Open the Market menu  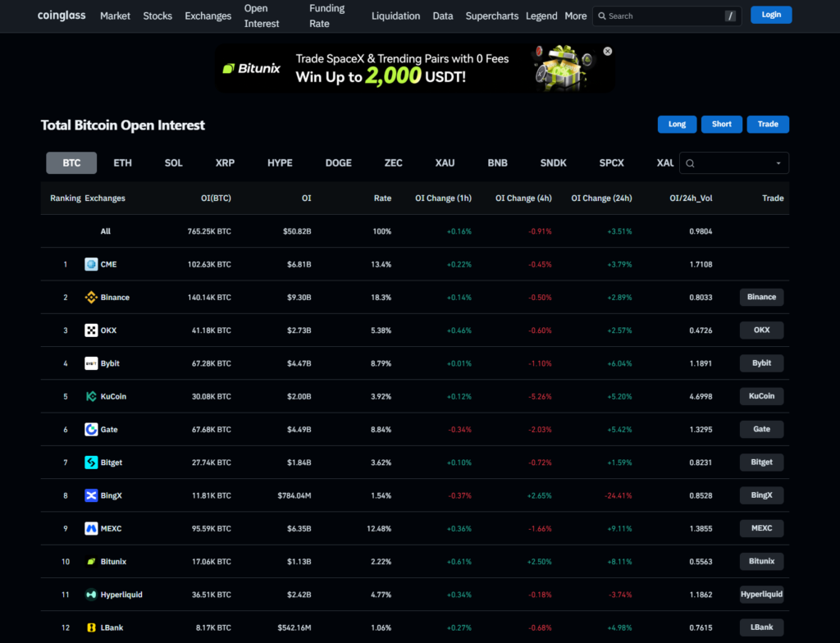pyautogui.click(x=115, y=16)
